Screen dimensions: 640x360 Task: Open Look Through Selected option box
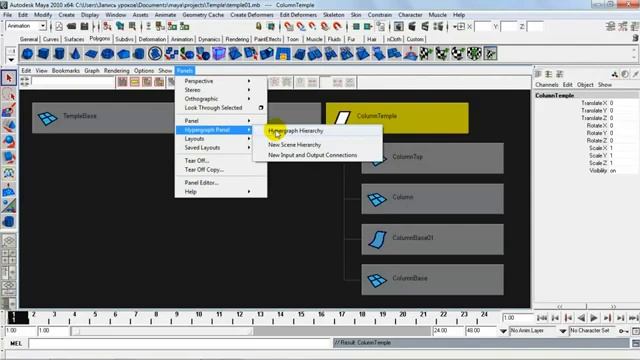[x=261, y=108]
